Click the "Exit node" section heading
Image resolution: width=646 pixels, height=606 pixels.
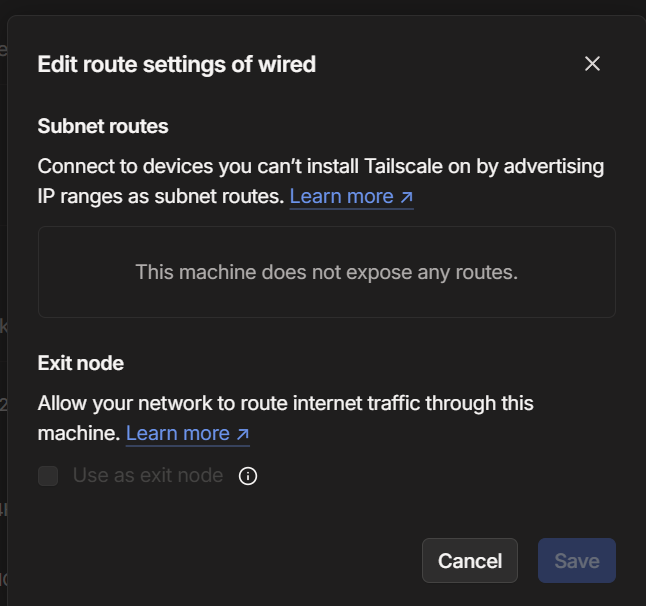pyautogui.click(x=81, y=363)
